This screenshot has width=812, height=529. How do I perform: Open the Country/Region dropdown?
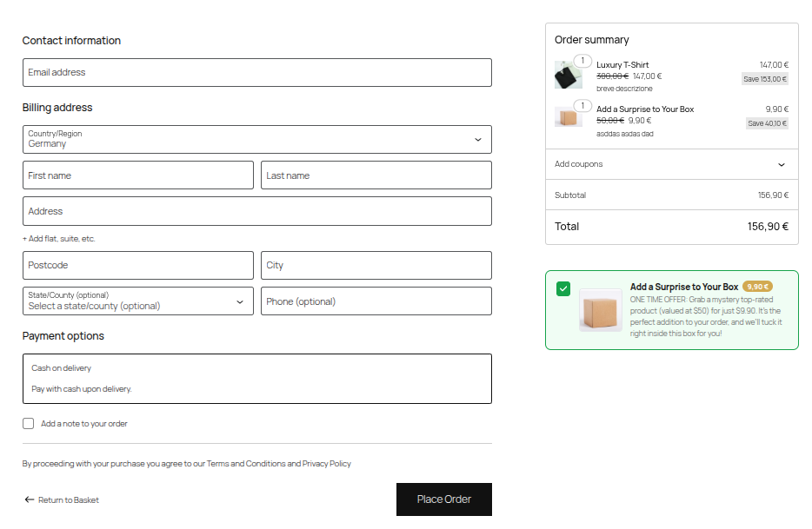click(256, 139)
